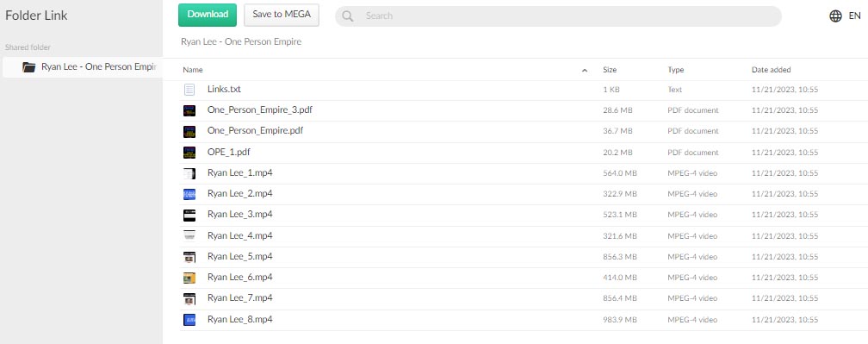Click the 321.6 MB size value

(619, 236)
